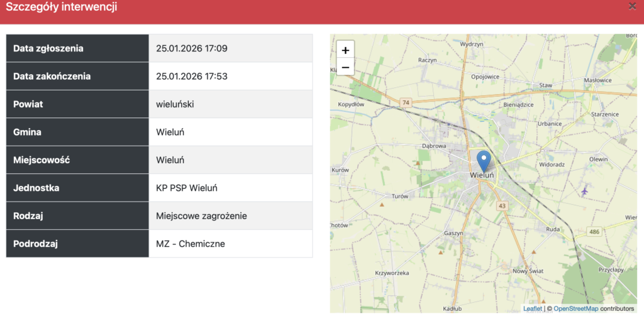Click the Ruda village label on map
This screenshot has height=319, width=644.
click(553, 229)
